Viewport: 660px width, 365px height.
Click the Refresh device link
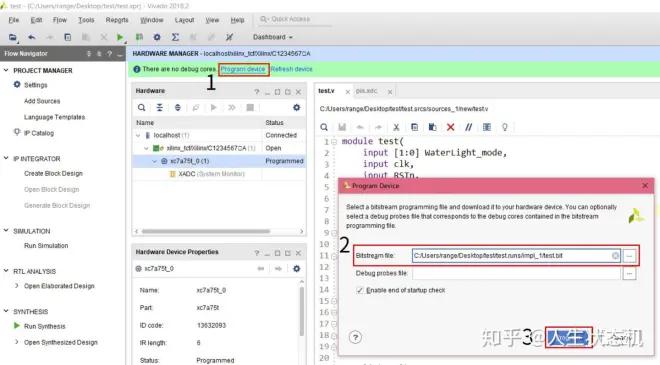click(x=291, y=69)
